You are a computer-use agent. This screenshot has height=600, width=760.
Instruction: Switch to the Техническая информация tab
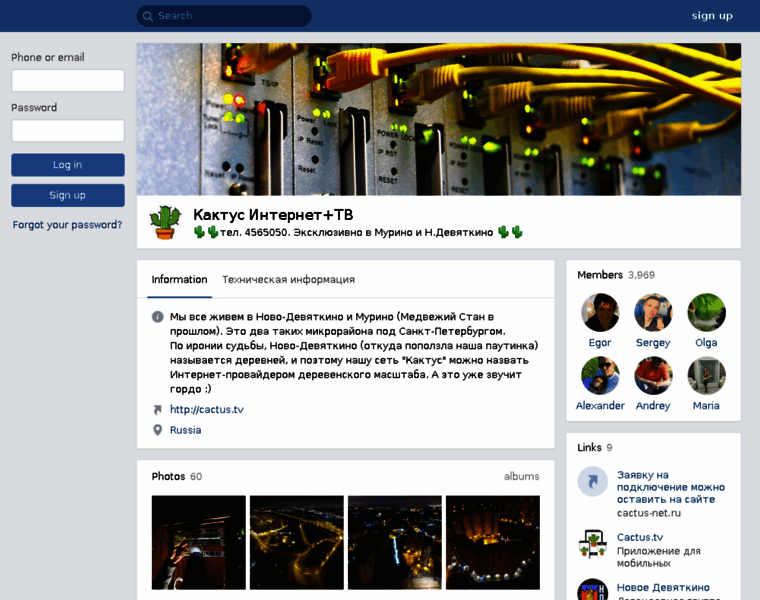[x=288, y=280]
